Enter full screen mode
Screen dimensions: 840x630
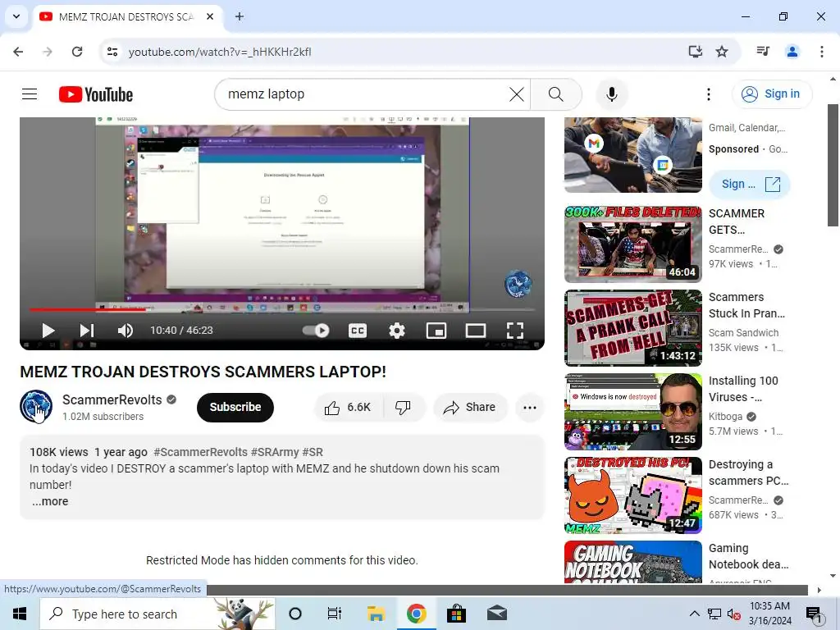tap(515, 331)
